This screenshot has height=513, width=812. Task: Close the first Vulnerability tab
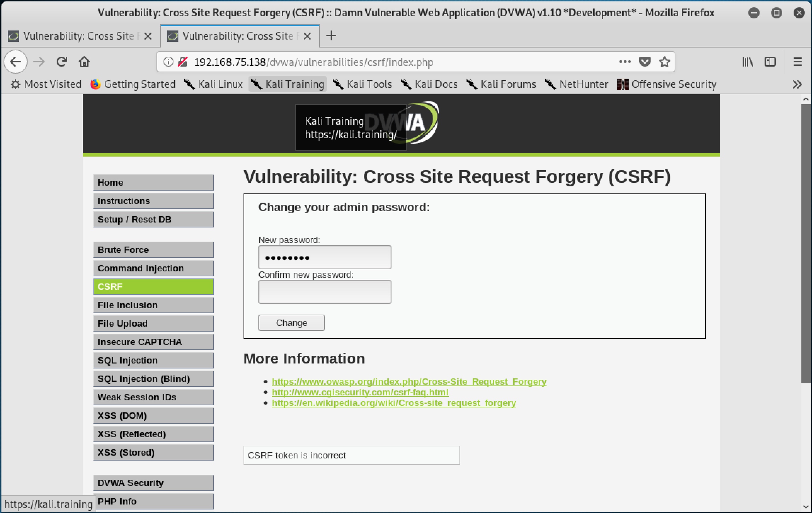[148, 36]
